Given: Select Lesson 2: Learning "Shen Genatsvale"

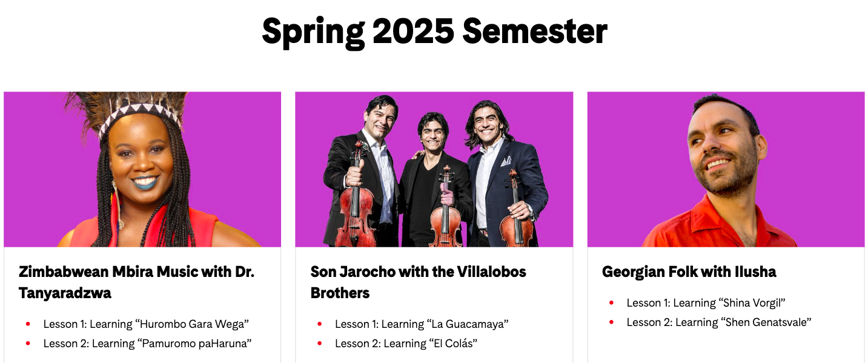Looking at the screenshot, I should click(x=719, y=322).
